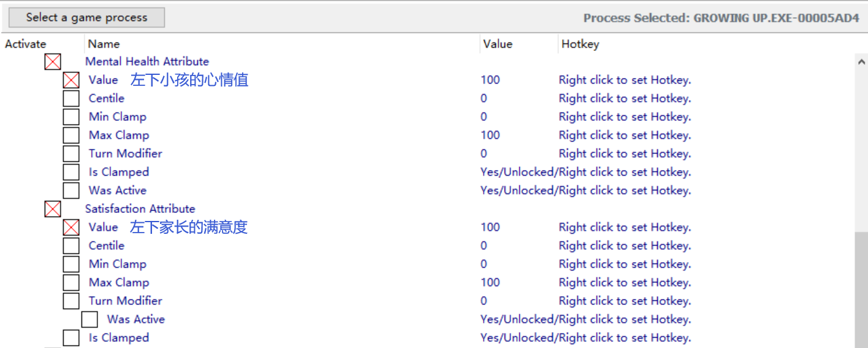
Task: Uncheck the Mental Health Attribute activate box
Action: (53, 61)
